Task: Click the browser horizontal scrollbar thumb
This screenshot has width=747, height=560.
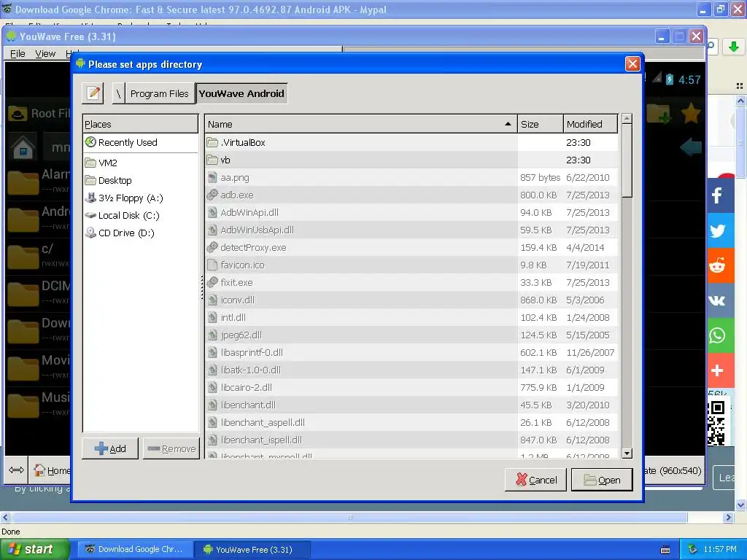Action: [349, 517]
